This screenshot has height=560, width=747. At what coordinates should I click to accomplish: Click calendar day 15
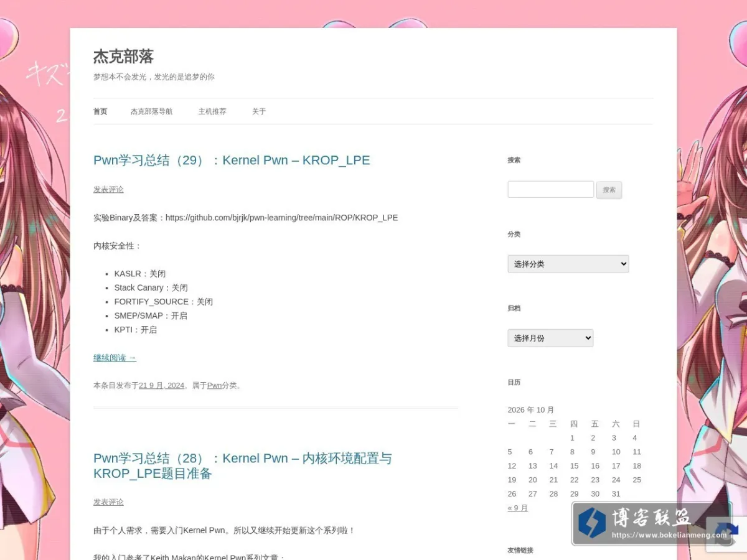pyautogui.click(x=574, y=465)
